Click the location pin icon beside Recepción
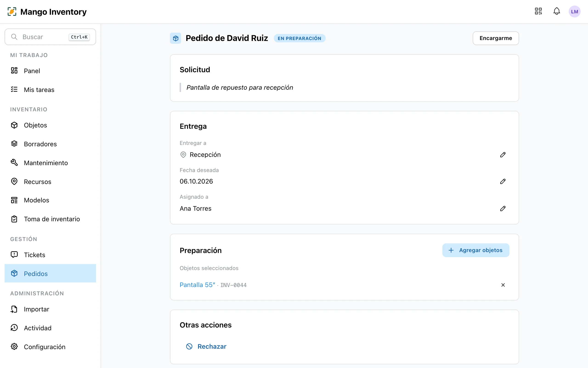The height and width of the screenshot is (368, 588). [x=183, y=155]
